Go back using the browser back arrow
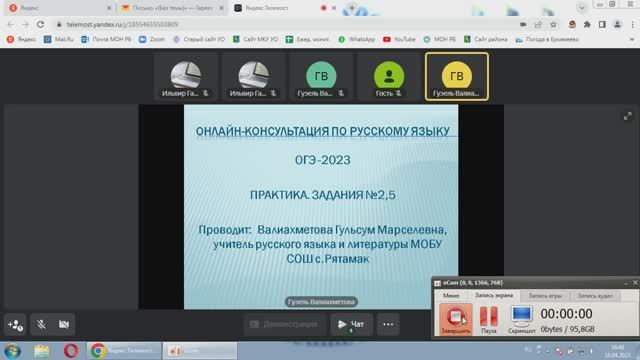This screenshot has height=360, width=640. (11, 24)
